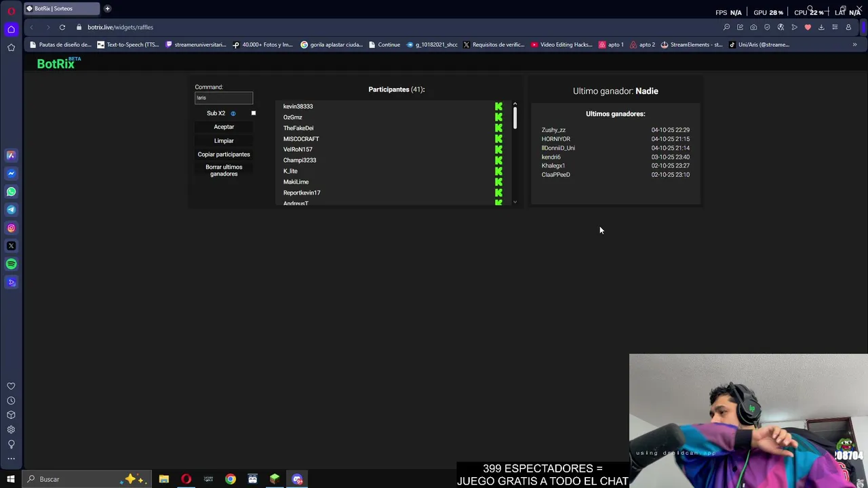Open Aria AI in Opera sidebar

(x=11, y=155)
